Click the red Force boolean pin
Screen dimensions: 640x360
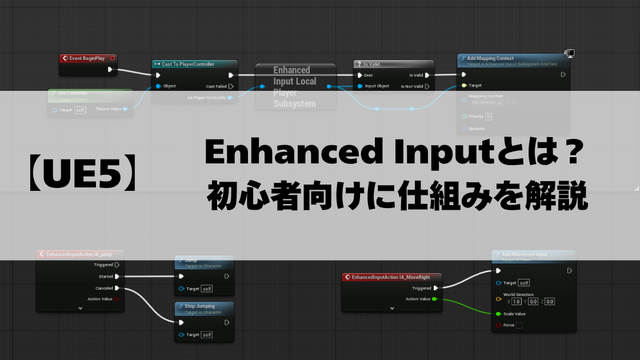[x=498, y=325]
